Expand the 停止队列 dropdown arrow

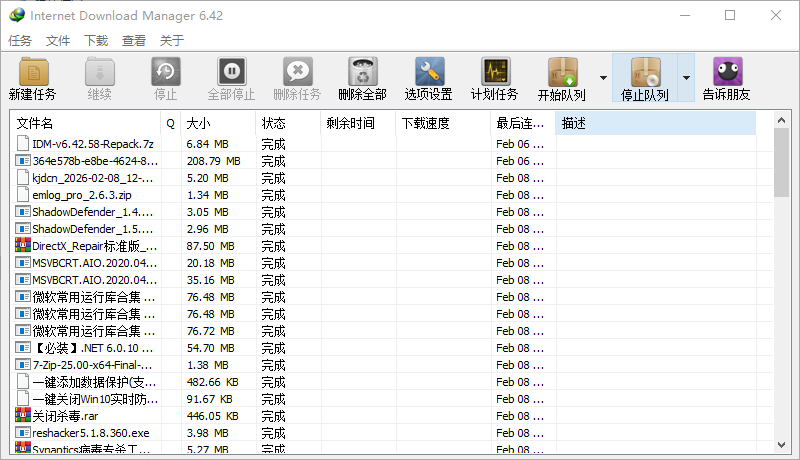click(x=686, y=77)
